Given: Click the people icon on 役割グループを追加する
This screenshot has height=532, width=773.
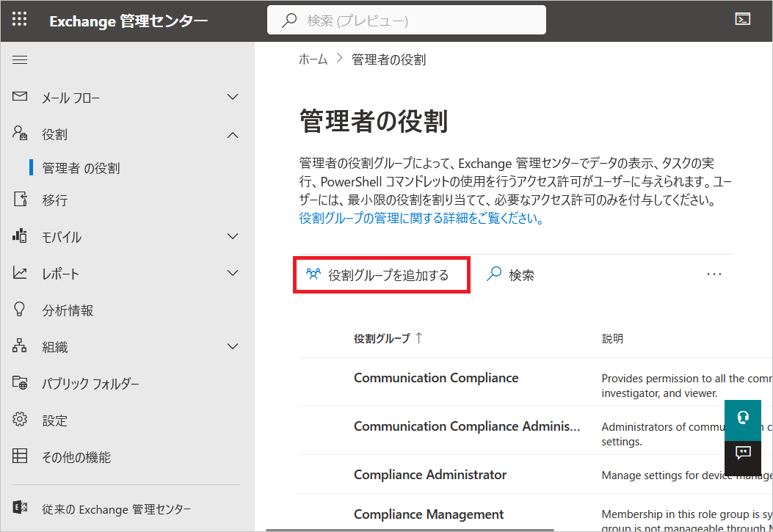Looking at the screenshot, I should click(x=313, y=274).
